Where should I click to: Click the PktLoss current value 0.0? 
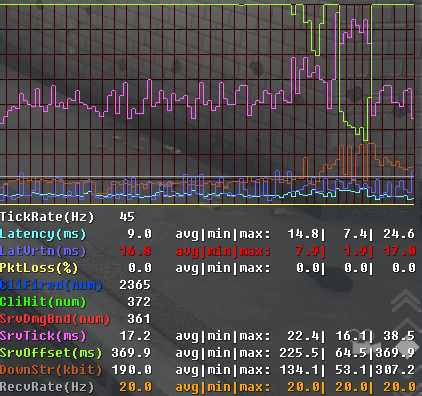[x=140, y=268]
